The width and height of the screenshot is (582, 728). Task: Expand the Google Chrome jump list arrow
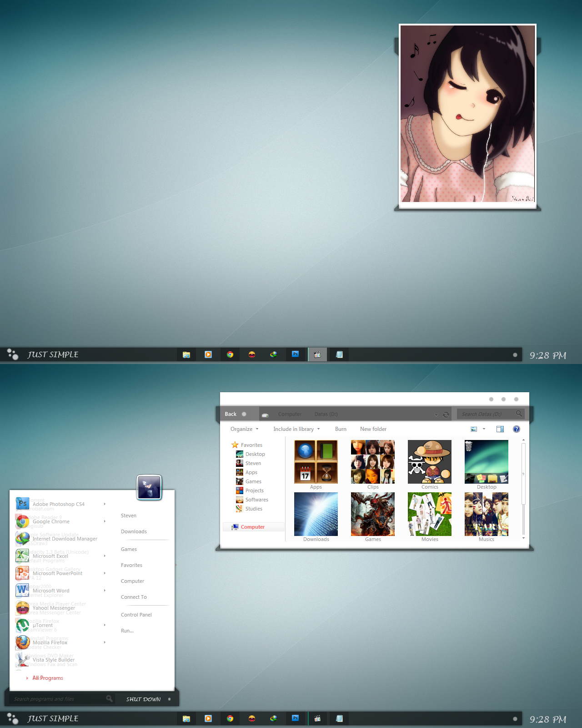105,521
